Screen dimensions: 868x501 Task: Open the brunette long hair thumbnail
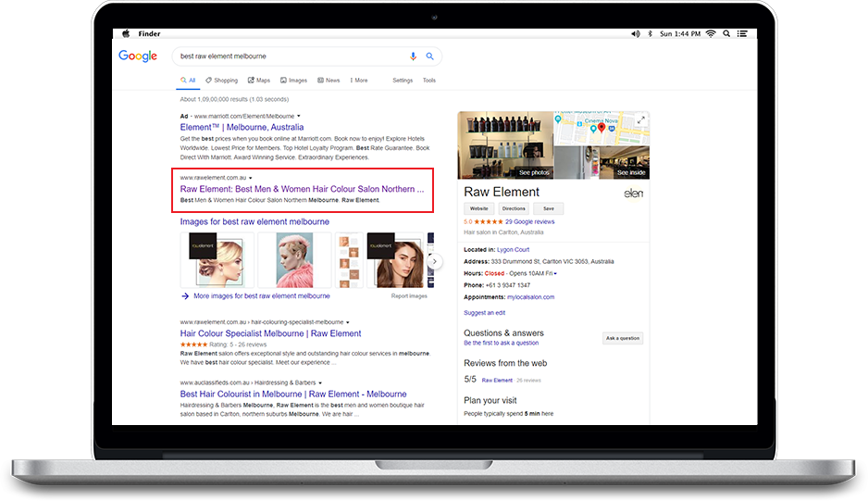(x=395, y=260)
